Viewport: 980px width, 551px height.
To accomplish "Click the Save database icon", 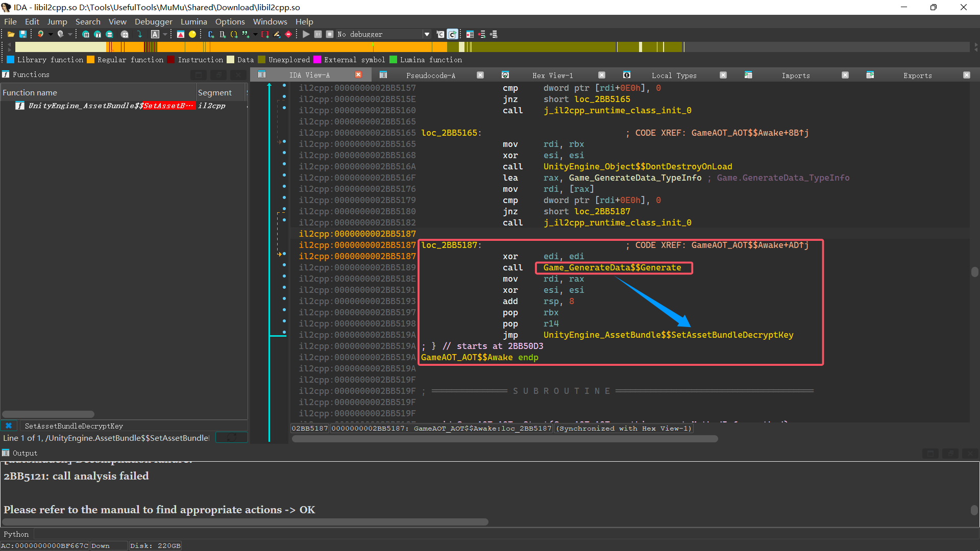I will point(23,34).
